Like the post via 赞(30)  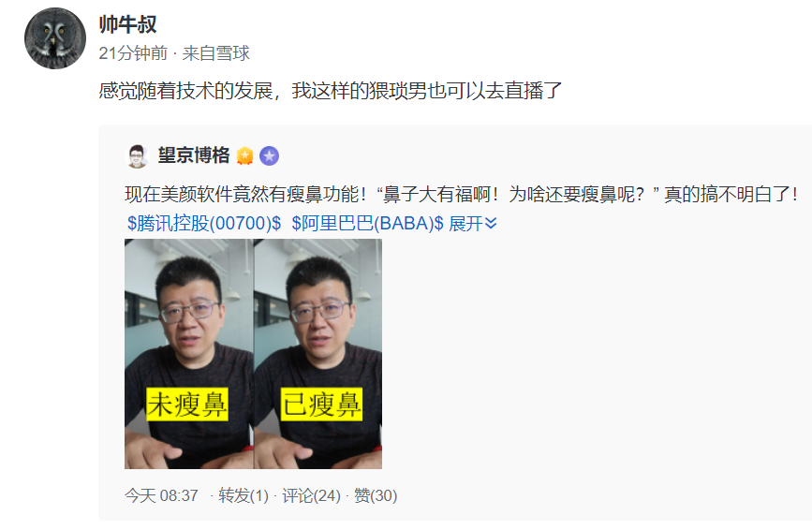(376, 496)
